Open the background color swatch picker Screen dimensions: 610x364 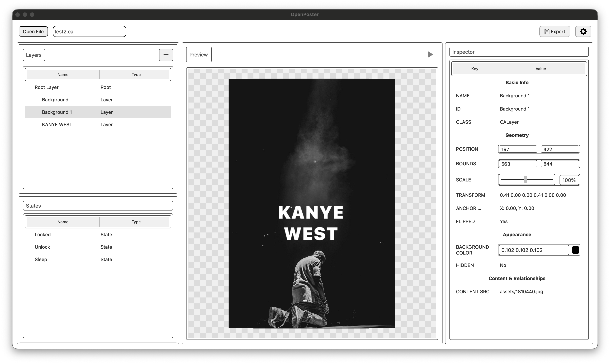tap(575, 250)
